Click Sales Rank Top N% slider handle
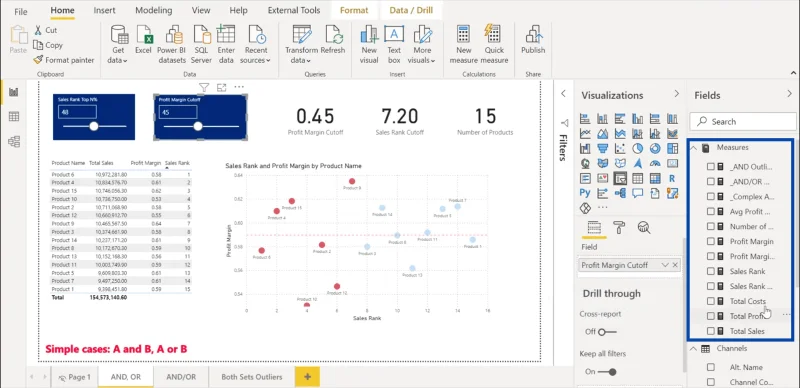 (93, 126)
